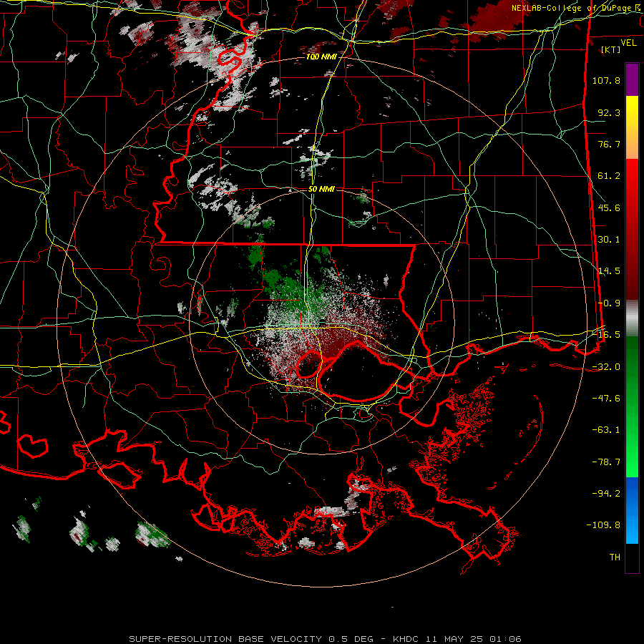
Task: Click the -109.8 legend value
Action: (604, 525)
